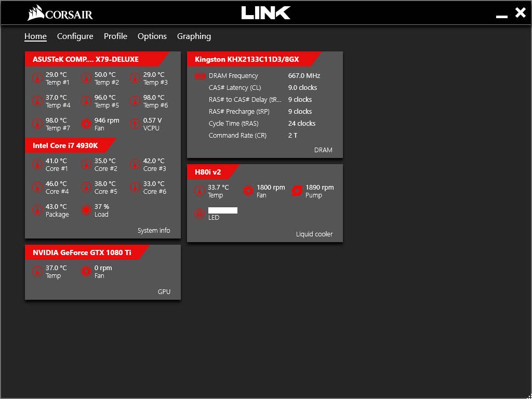Open the Profile tab

click(x=115, y=36)
